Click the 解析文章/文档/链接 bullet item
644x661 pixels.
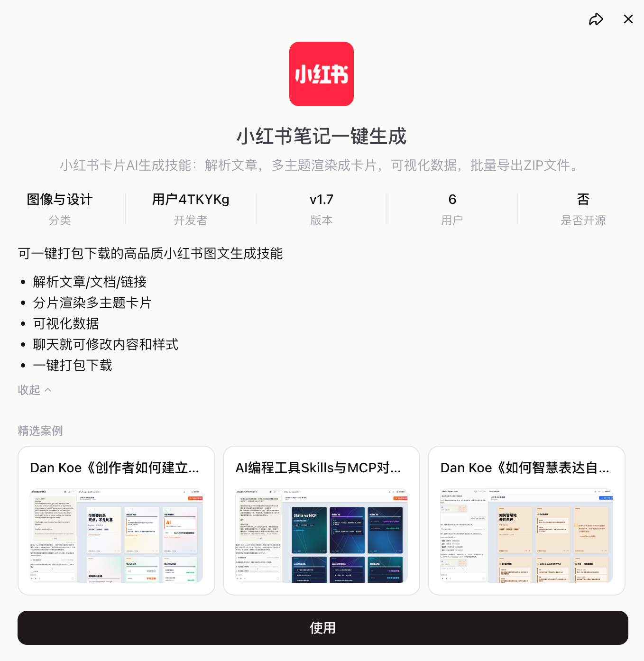pyautogui.click(x=90, y=282)
